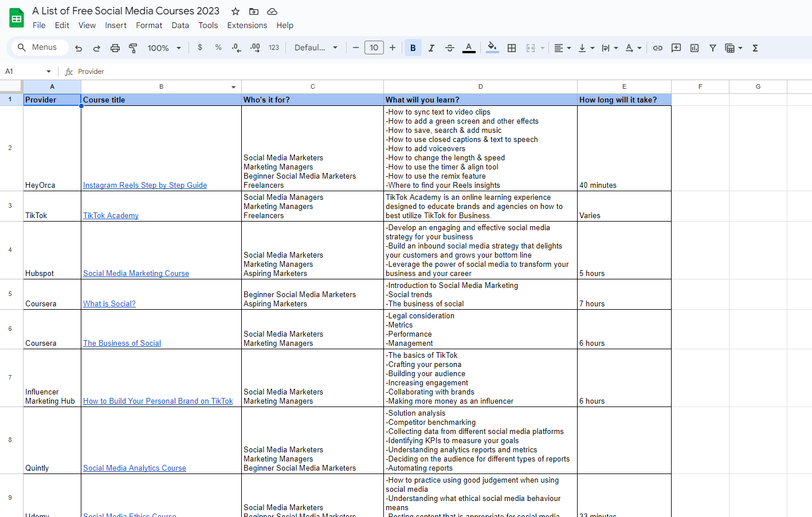Click the name box showing A1

(23, 72)
